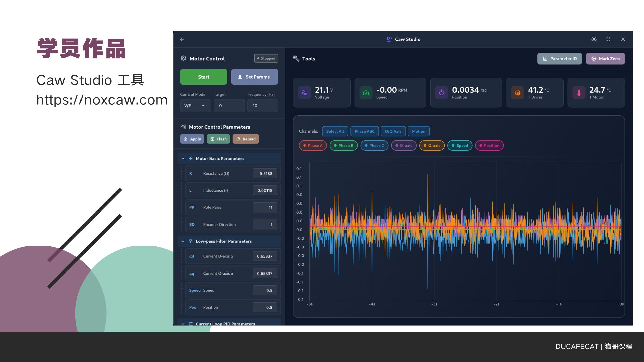The width and height of the screenshot is (644, 362).
Task: Close the Caw Studio window
Action: 623,39
